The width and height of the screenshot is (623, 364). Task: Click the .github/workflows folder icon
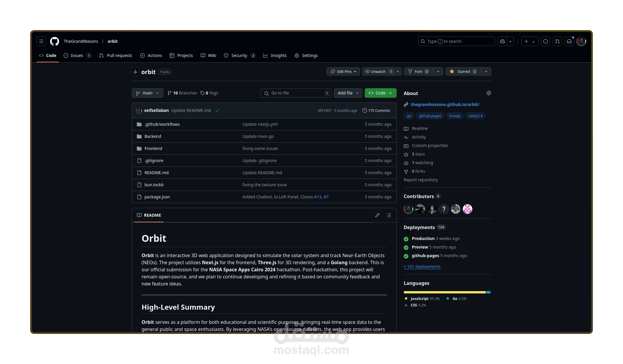click(139, 124)
